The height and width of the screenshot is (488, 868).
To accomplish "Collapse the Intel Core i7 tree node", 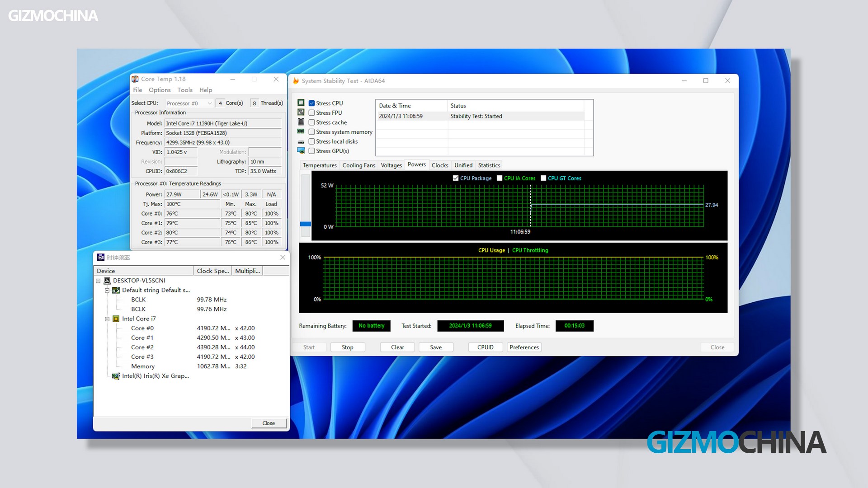I will (107, 319).
